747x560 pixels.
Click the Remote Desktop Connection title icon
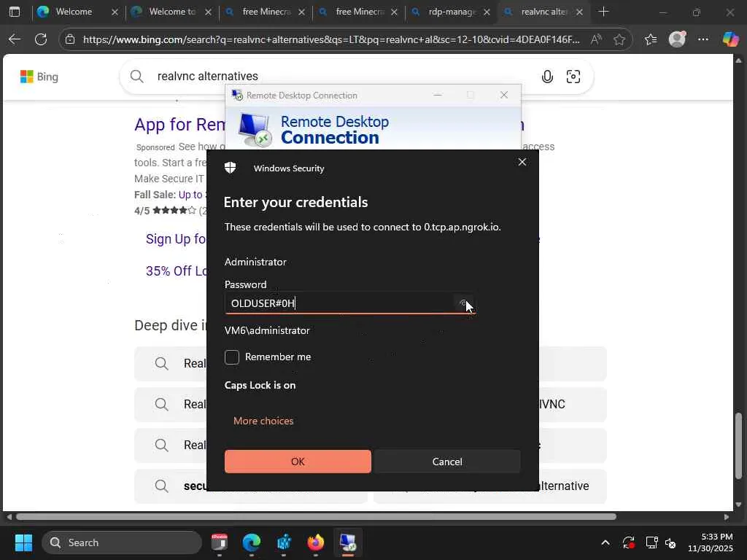click(237, 96)
